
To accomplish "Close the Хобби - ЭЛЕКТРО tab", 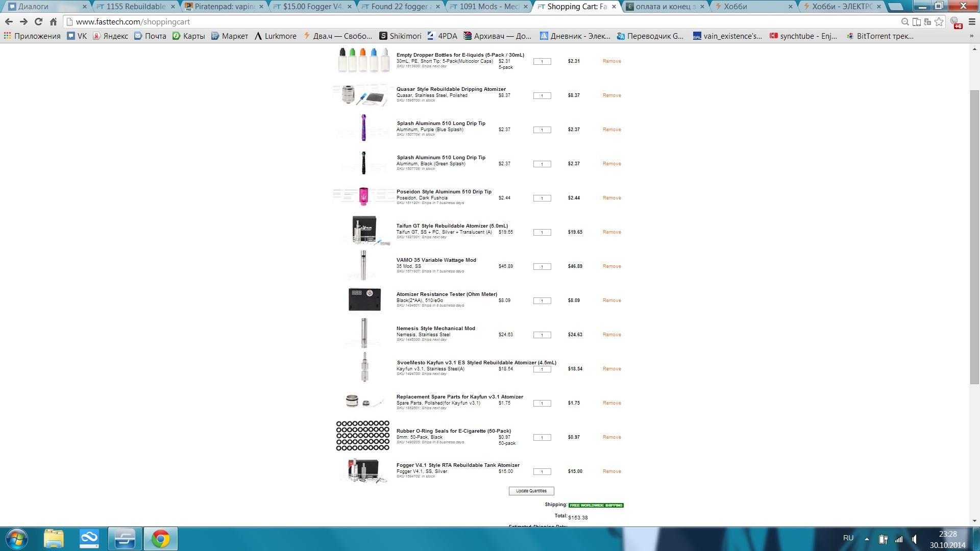I will [878, 7].
